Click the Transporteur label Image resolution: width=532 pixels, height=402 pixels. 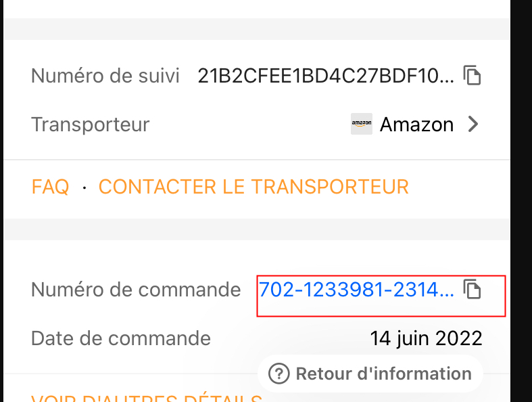click(90, 125)
